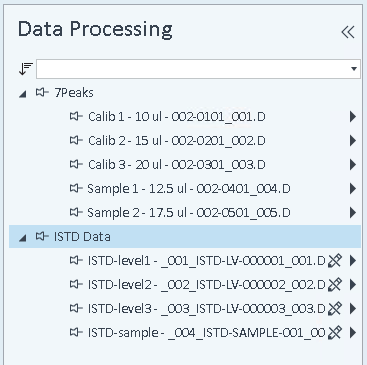The height and width of the screenshot is (365, 367).
Task: Click the empty filter input field
Action: pyautogui.click(x=192, y=69)
